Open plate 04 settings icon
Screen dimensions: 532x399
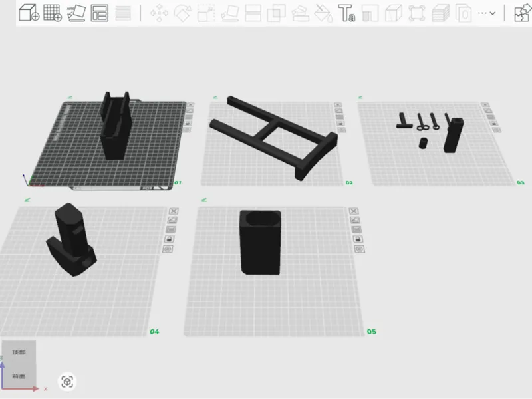(x=168, y=249)
